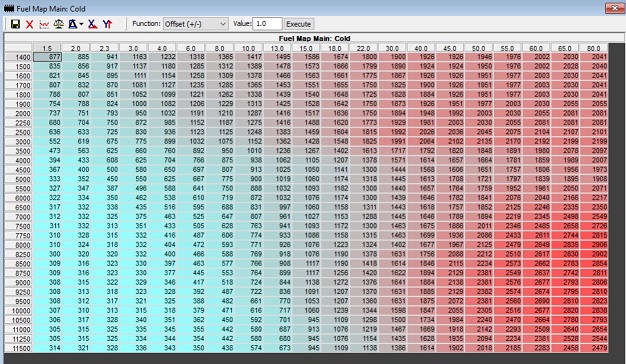The width and height of the screenshot is (626, 364).
Task: Click cell 2611 in row 7750
Action: click(x=536, y=235)
